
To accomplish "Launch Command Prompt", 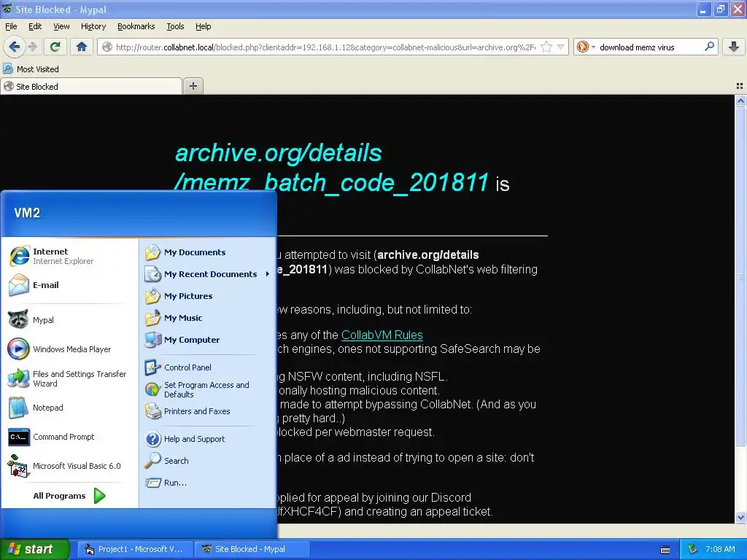I will coord(69,437).
